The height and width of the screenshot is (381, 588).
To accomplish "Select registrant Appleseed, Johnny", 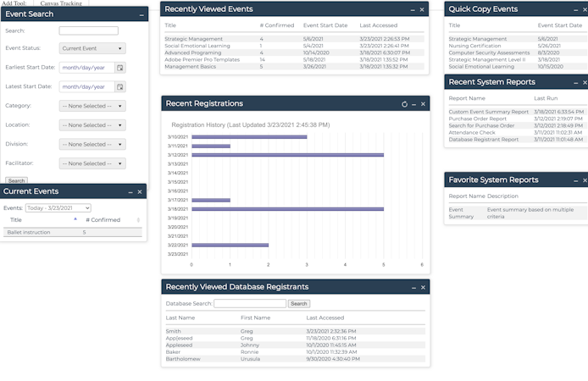I will point(296,345).
